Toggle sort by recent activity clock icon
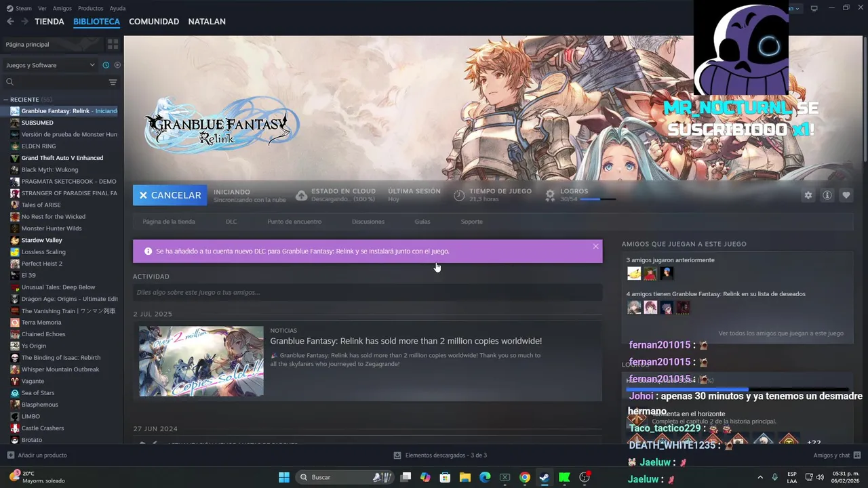This screenshot has width=868, height=488. click(x=106, y=65)
